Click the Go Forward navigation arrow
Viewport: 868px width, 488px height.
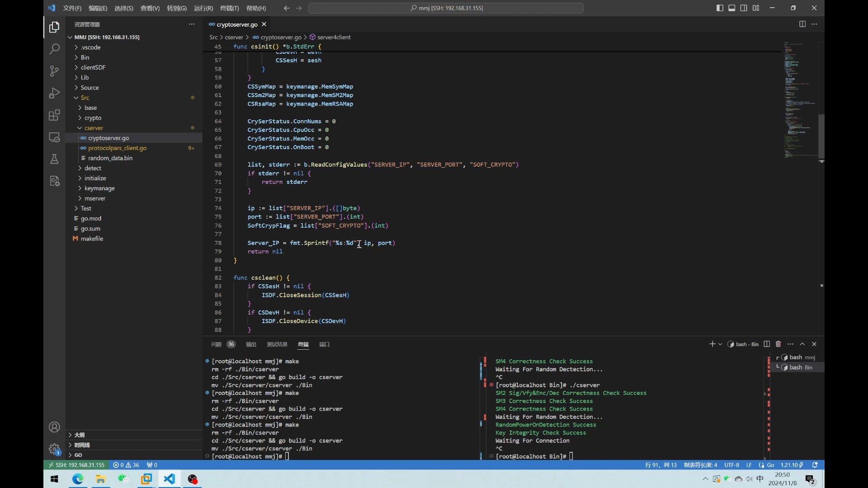(299, 8)
